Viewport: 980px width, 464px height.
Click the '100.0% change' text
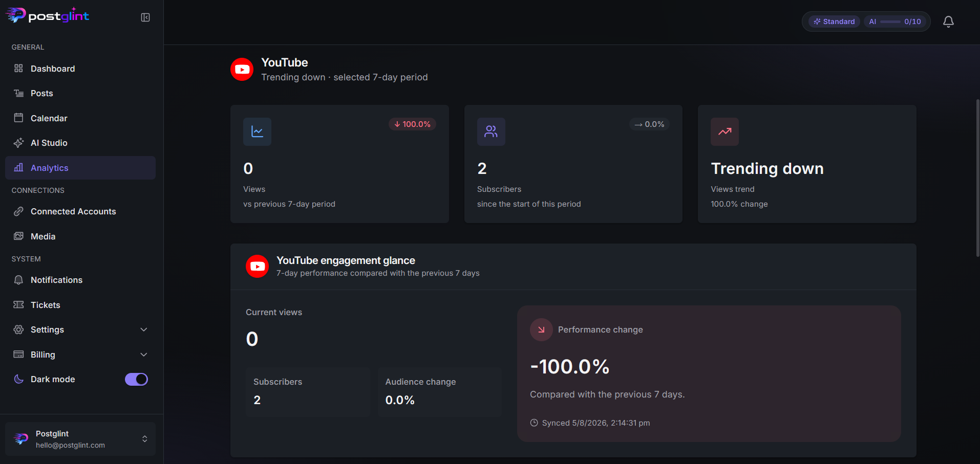pyautogui.click(x=739, y=204)
